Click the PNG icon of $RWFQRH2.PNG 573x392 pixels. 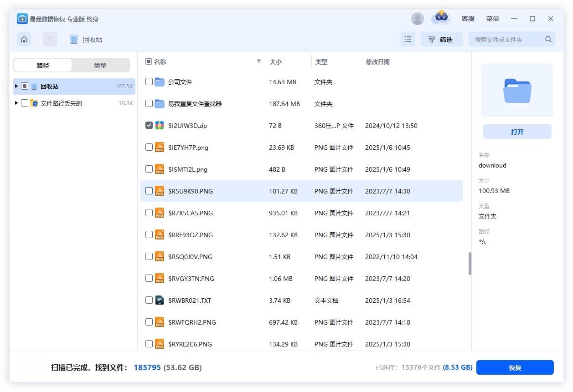160,322
